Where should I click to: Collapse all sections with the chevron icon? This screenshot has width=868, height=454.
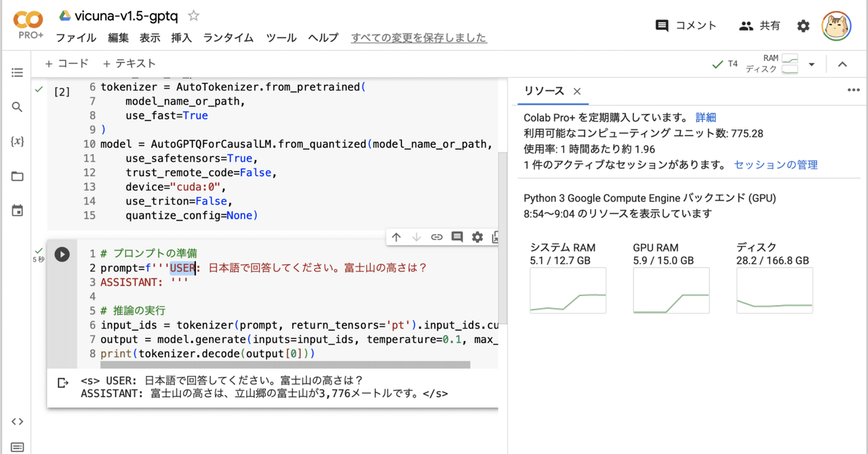coord(842,64)
